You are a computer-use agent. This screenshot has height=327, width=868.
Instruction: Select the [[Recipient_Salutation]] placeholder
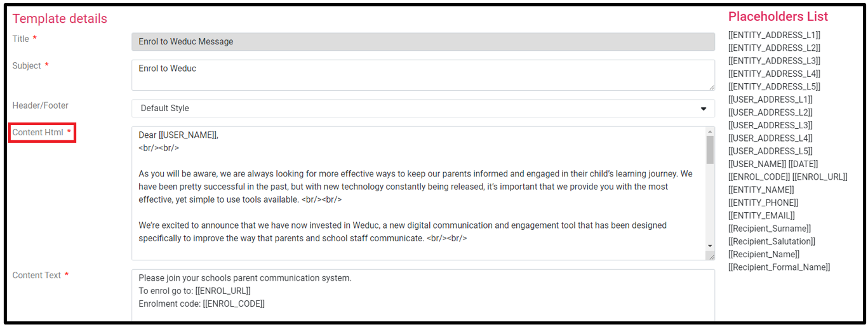click(x=771, y=241)
